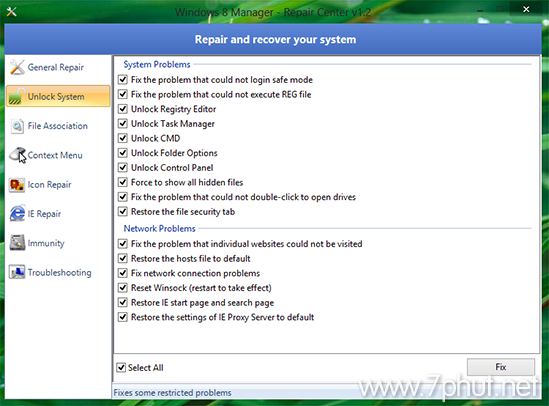
Task: Open the General Repair section
Action: point(56,67)
